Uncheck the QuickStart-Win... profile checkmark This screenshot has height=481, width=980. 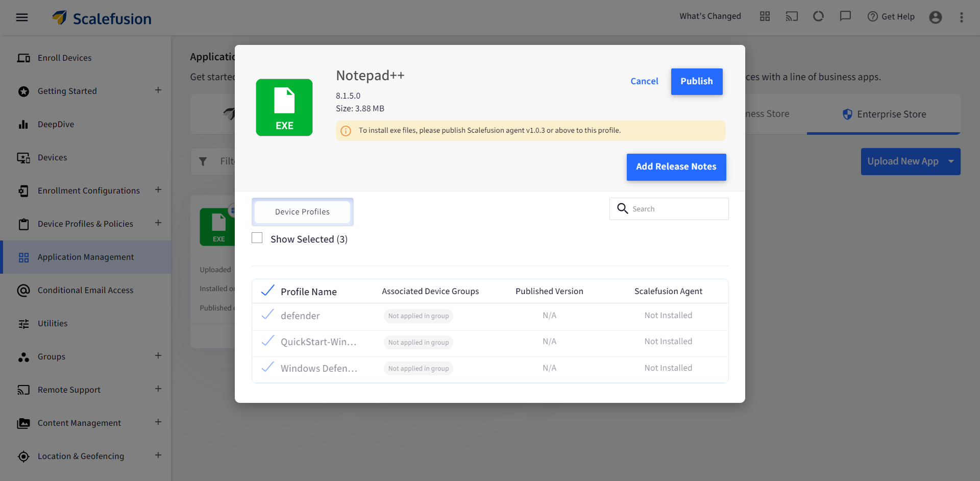coord(267,341)
